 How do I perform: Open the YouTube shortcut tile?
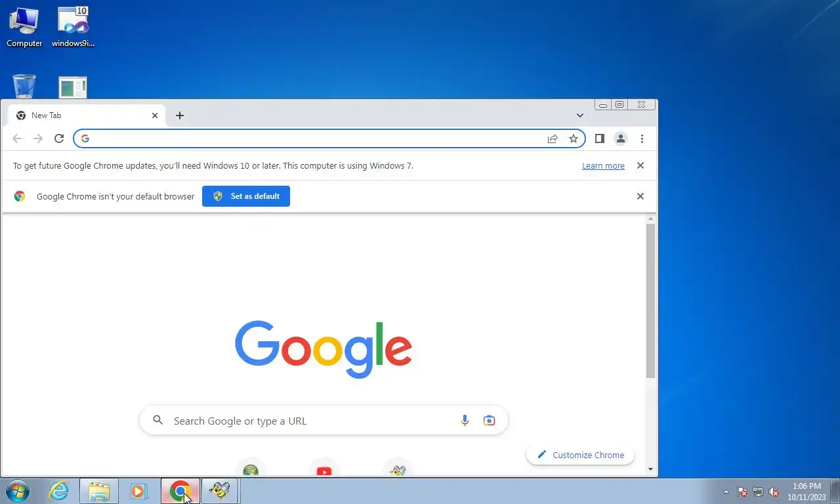click(324, 468)
